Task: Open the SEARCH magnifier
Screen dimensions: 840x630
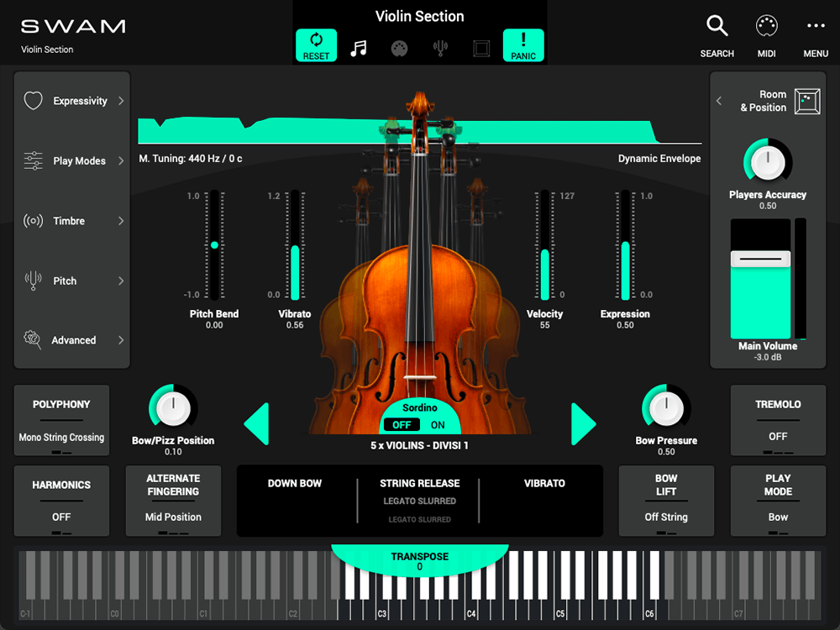Action: (x=717, y=26)
